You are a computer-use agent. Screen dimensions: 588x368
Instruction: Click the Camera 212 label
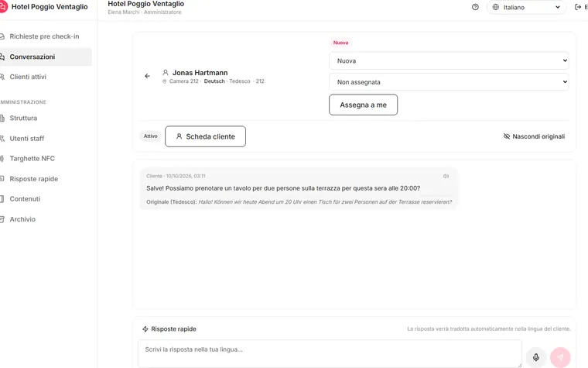click(184, 81)
